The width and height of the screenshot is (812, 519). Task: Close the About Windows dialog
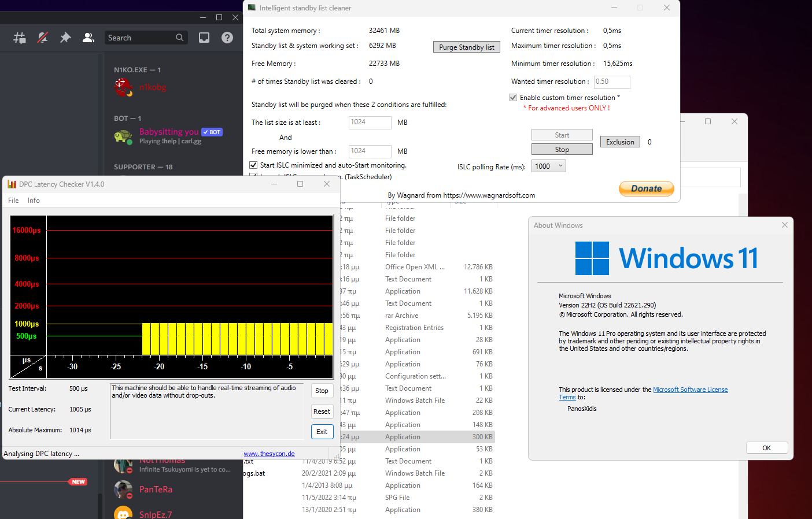tap(785, 225)
